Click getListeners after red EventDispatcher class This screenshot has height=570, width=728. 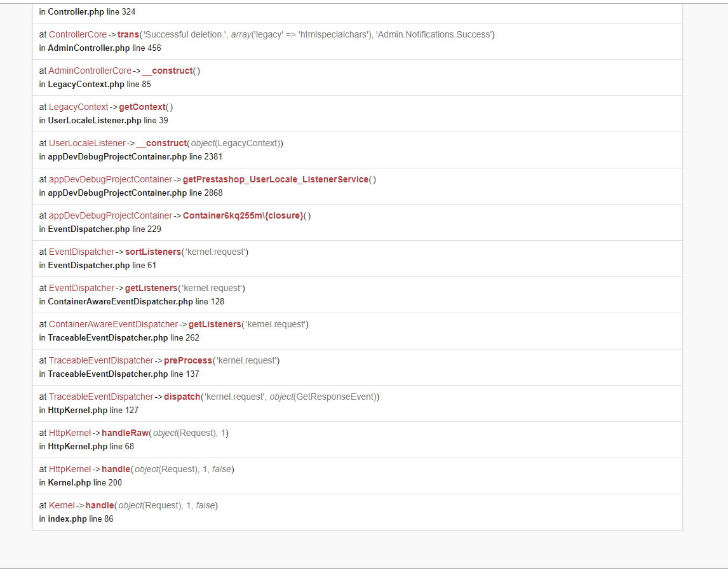pyautogui.click(x=151, y=288)
